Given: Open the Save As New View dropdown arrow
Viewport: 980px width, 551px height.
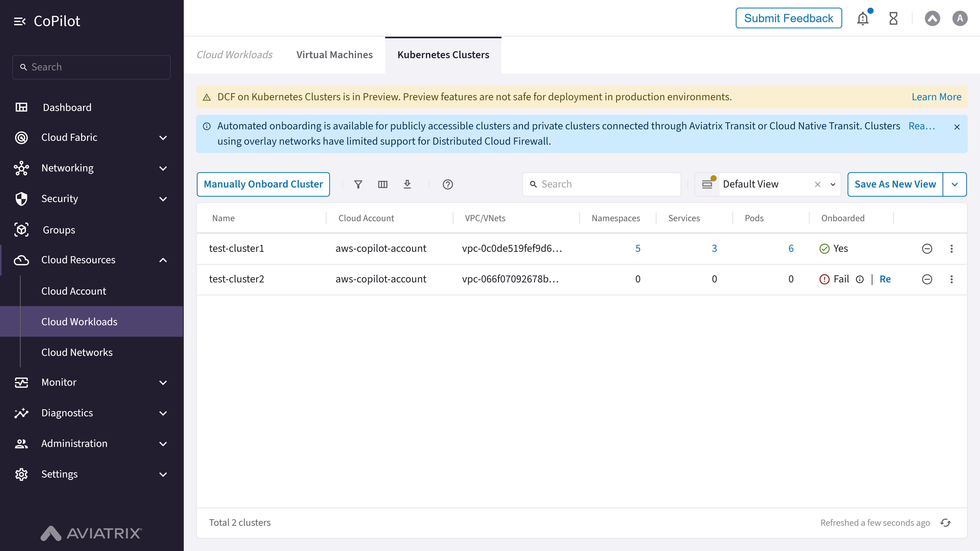Looking at the screenshot, I should click(x=955, y=184).
